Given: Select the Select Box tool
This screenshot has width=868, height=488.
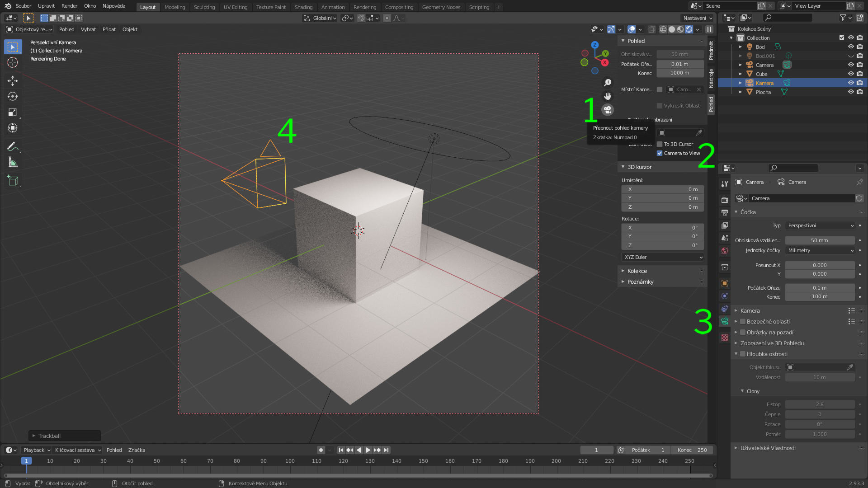Looking at the screenshot, I should (x=13, y=47).
